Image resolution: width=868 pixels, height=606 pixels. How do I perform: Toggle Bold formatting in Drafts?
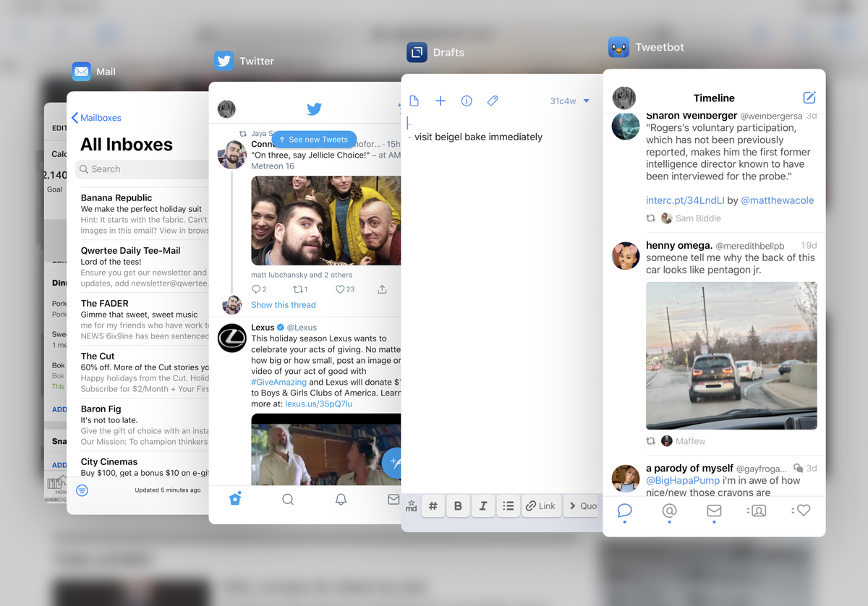pyautogui.click(x=458, y=505)
